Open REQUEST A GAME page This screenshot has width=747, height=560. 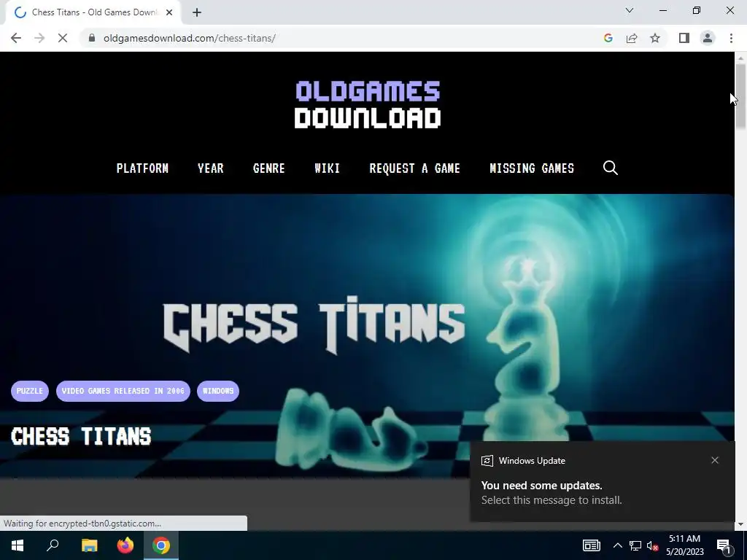pyautogui.click(x=414, y=168)
